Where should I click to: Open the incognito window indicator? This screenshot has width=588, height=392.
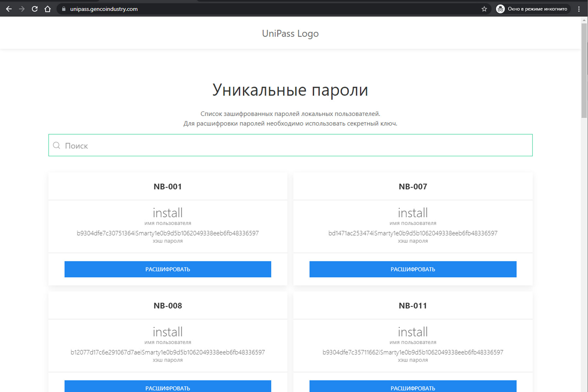[532, 9]
